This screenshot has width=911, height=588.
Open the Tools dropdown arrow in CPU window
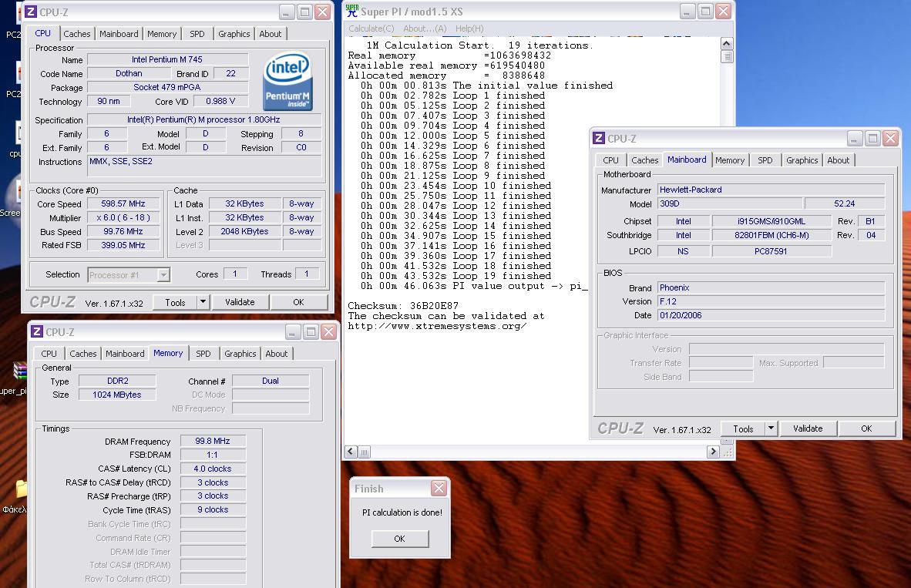(203, 301)
